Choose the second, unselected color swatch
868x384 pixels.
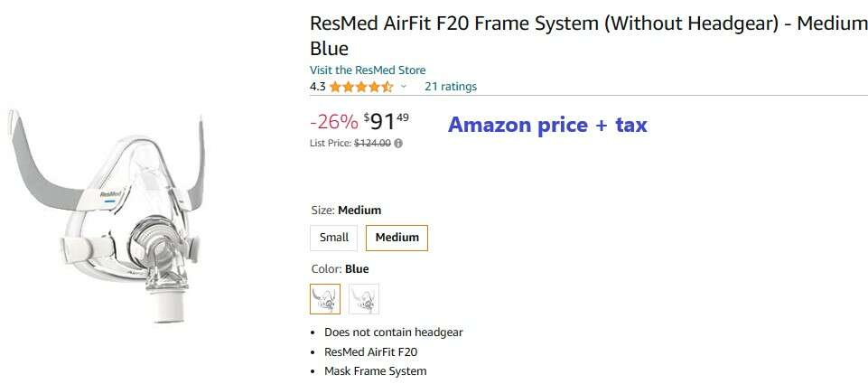click(x=364, y=298)
